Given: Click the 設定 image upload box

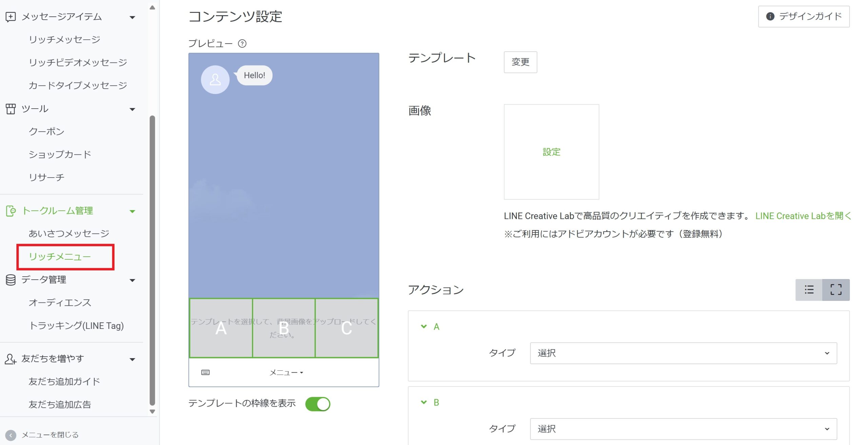Looking at the screenshot, I should pyautogui.click(x=551, y=152).
